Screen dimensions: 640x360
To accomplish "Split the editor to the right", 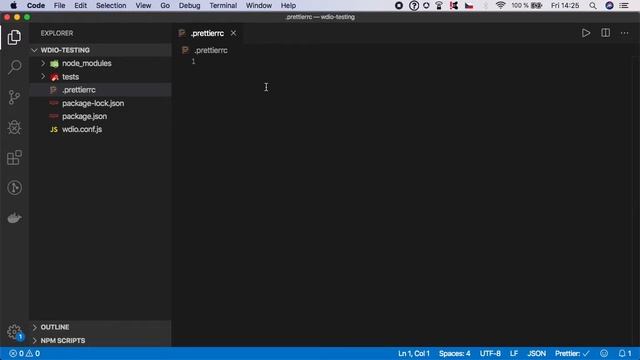I will pos(605,33).
